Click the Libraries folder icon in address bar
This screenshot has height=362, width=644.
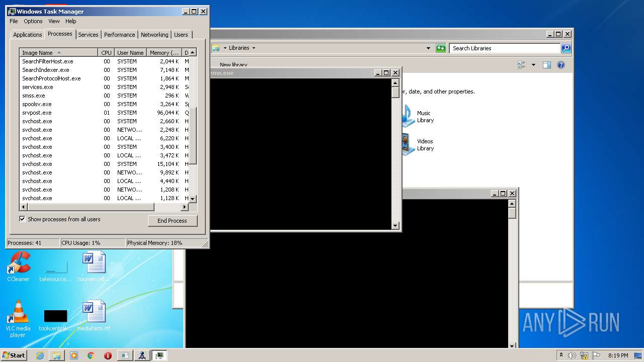(x=216, y=48)
